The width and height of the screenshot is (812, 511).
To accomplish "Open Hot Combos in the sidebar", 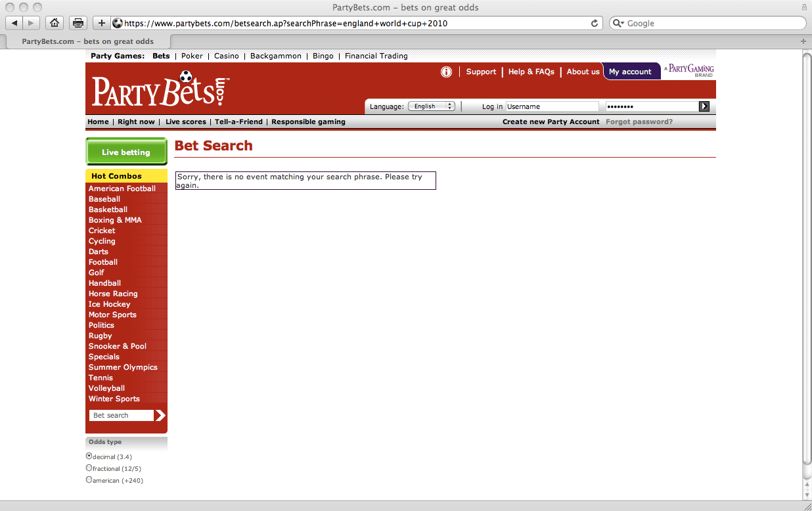I will coord(126,176).
